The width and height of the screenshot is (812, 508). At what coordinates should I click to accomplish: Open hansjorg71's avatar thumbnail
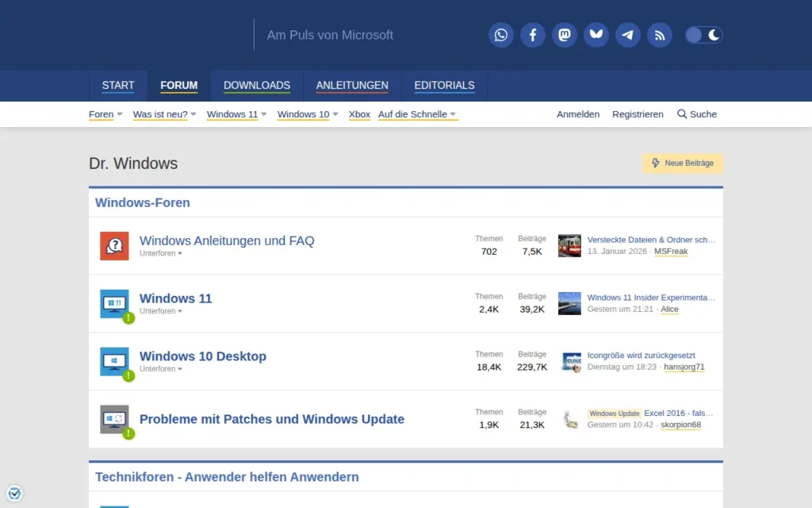[x=569, y=361]
